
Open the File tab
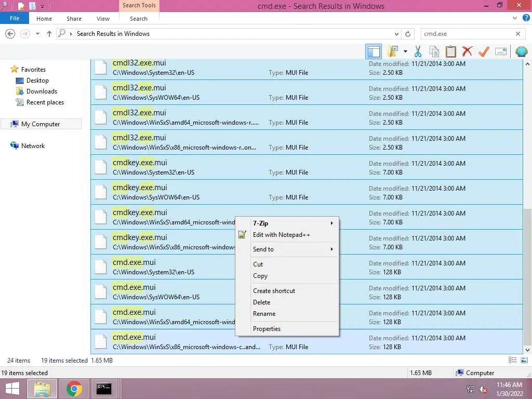tap(15, 18)
